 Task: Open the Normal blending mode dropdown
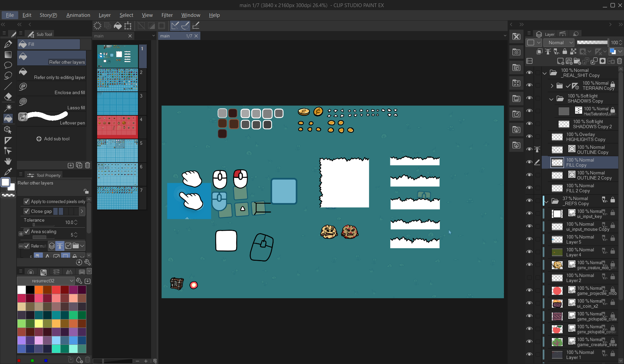click(x=559, y=43)
